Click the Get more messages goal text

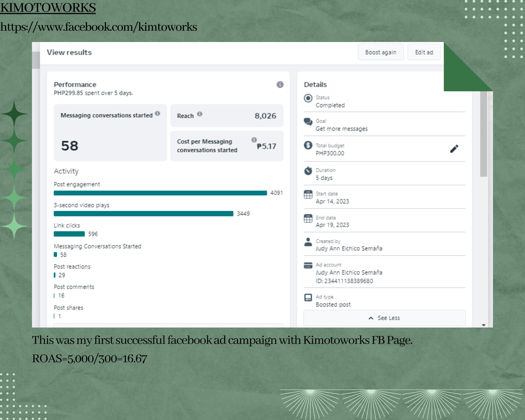[342, 129]
